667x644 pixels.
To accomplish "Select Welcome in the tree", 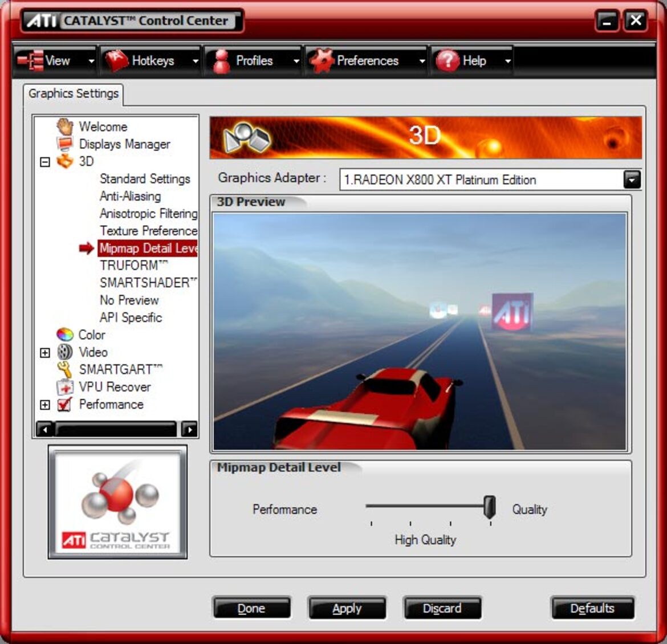I will 103,127.
